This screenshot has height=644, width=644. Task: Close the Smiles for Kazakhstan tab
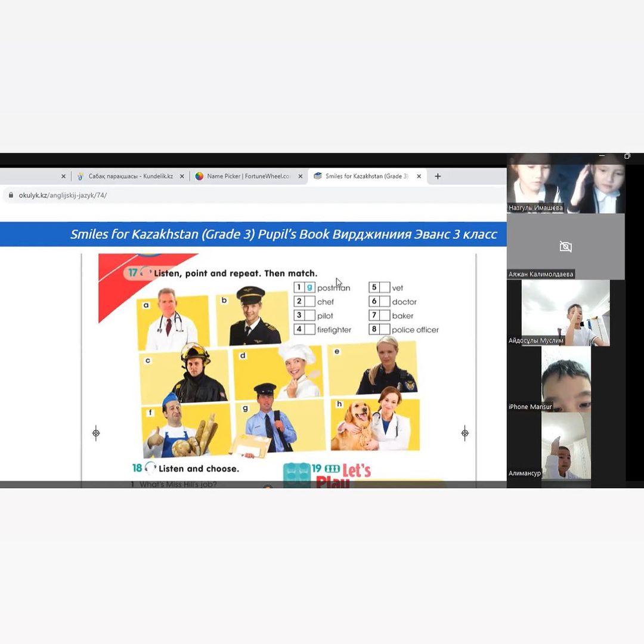coord(419,176)
